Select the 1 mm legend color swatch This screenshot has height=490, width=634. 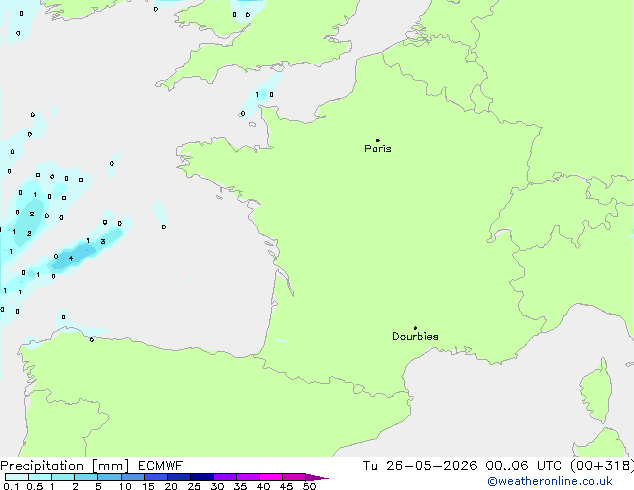63,477
